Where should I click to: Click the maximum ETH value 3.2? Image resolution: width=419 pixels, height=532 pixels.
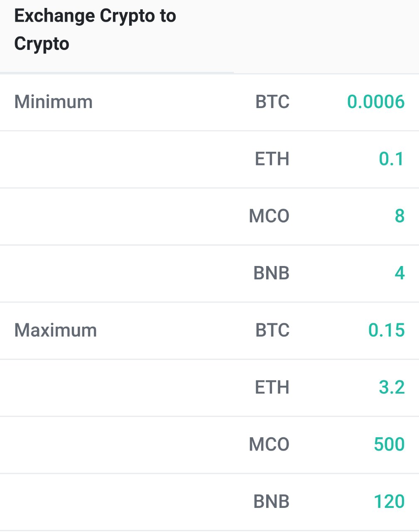[x=391, y=387]
